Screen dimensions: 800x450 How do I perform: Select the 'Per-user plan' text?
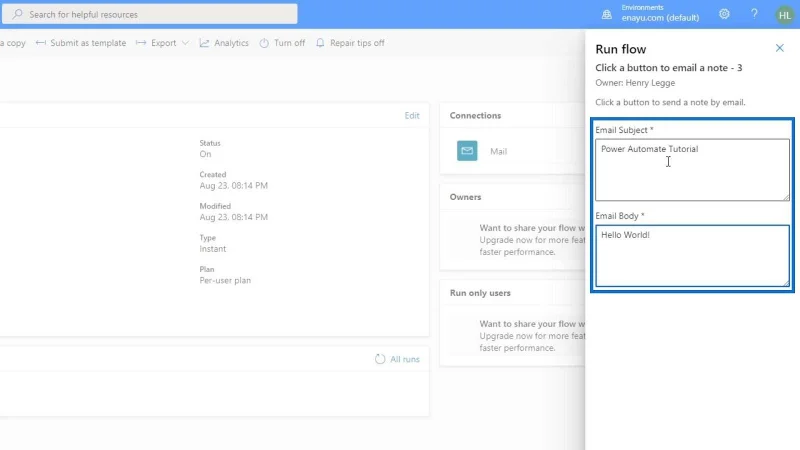pos(225,281)
